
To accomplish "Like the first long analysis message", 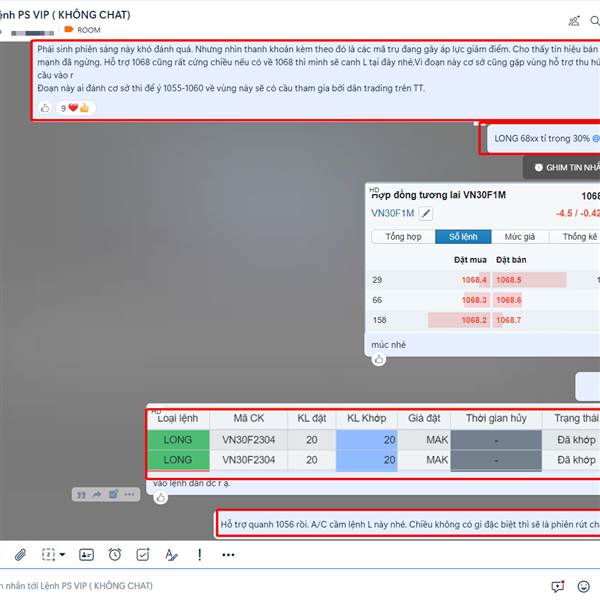I will tap(45, 108).
